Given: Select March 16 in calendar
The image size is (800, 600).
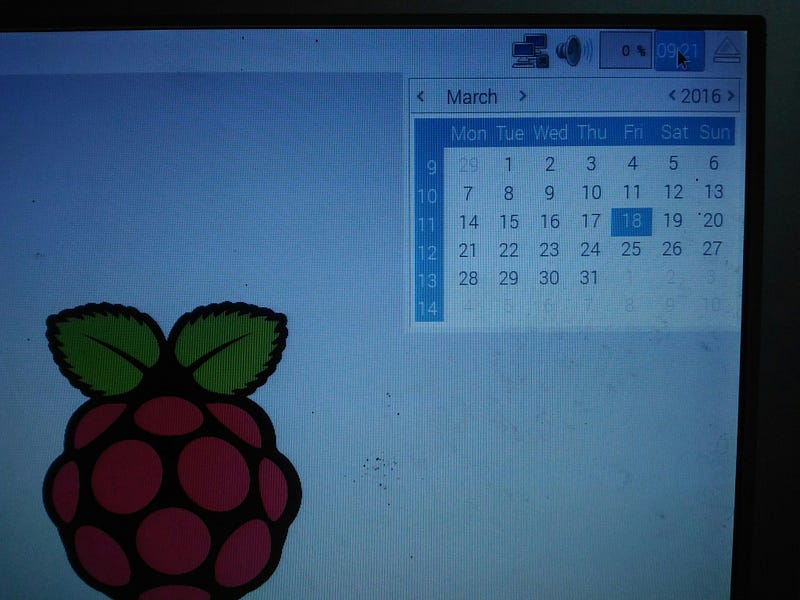Looking at the screenshot, I should coord(550,221).
